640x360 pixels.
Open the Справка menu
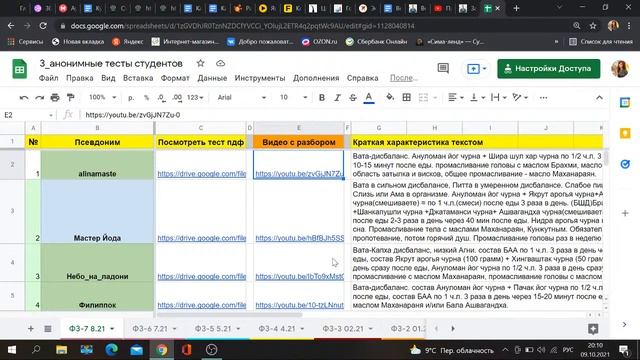362,78
